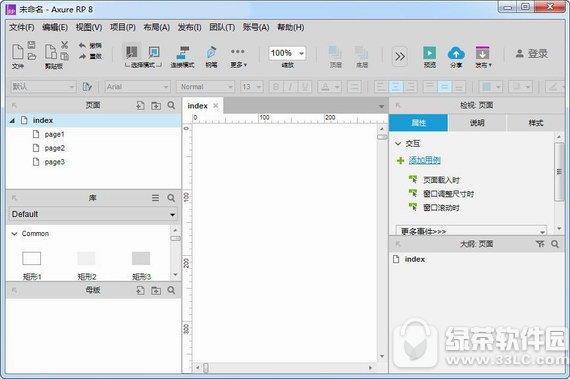
Task: Open the font color picker
Action: [329, 87]
